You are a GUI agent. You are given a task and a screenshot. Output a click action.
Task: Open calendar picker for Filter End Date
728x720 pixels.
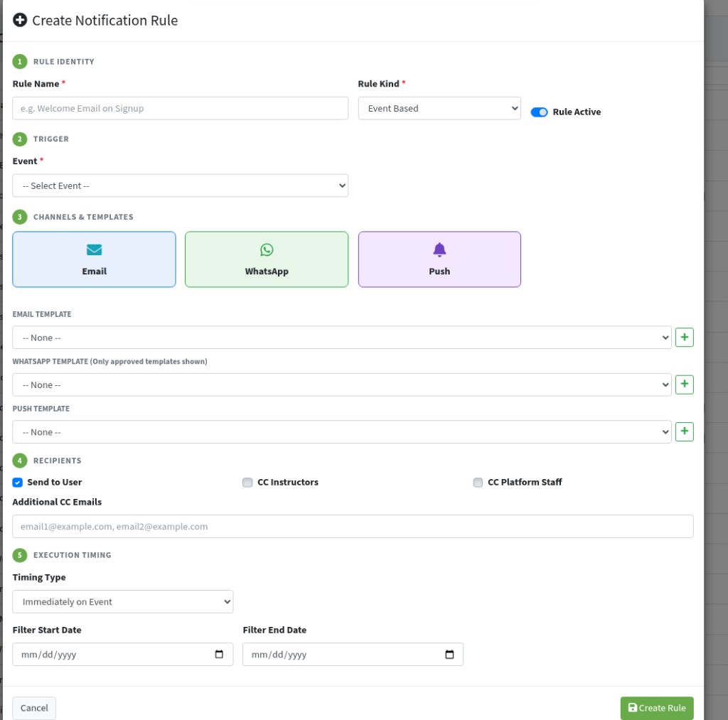449,654
